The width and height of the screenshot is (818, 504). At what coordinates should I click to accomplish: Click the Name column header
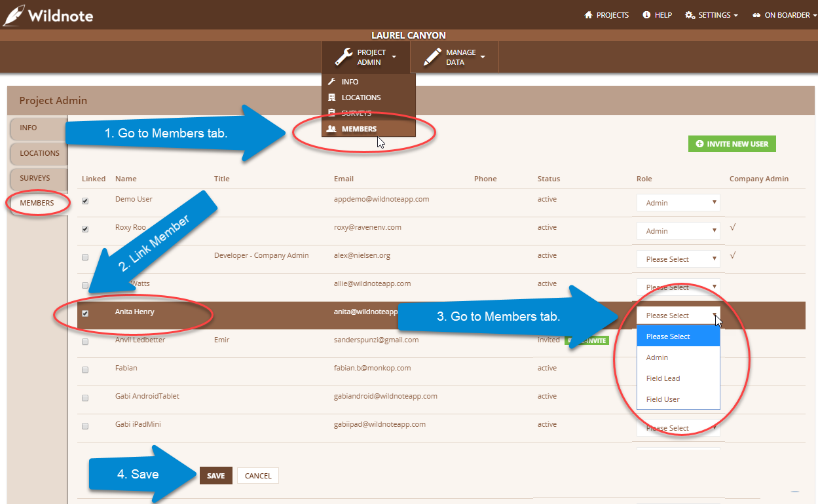pos(126,179)
